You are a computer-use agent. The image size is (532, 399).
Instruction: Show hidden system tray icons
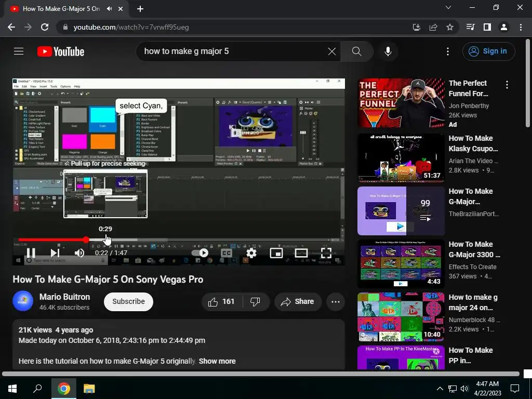(x=440, y=389)
